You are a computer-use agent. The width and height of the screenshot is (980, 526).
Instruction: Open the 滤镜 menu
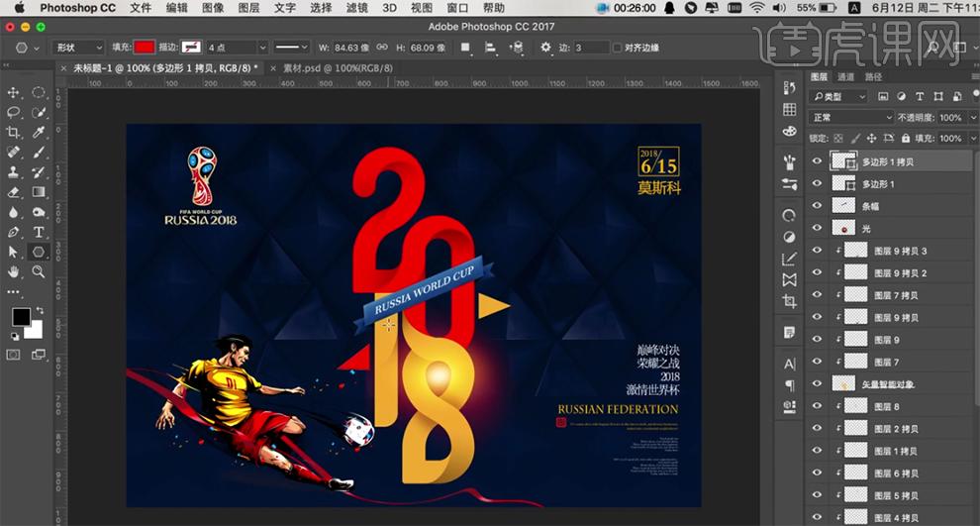pyautogui.click(x=357, y=8)
